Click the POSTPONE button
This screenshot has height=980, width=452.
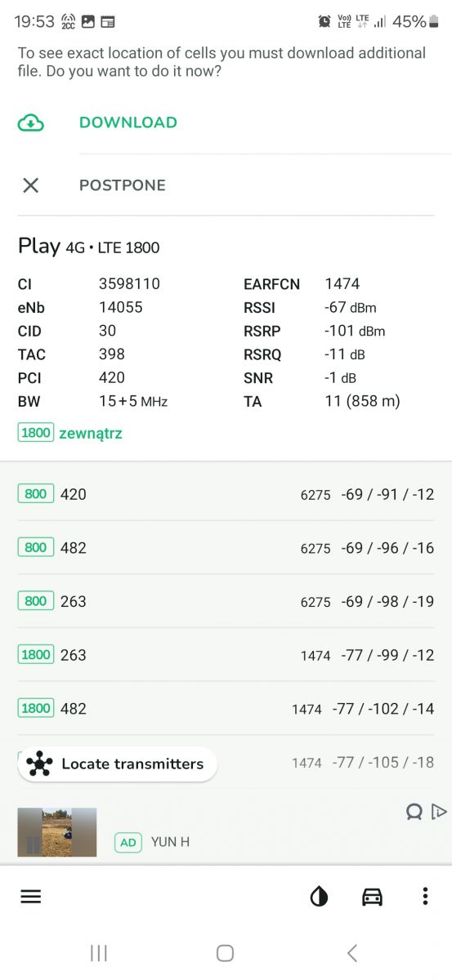click(123, 185)
